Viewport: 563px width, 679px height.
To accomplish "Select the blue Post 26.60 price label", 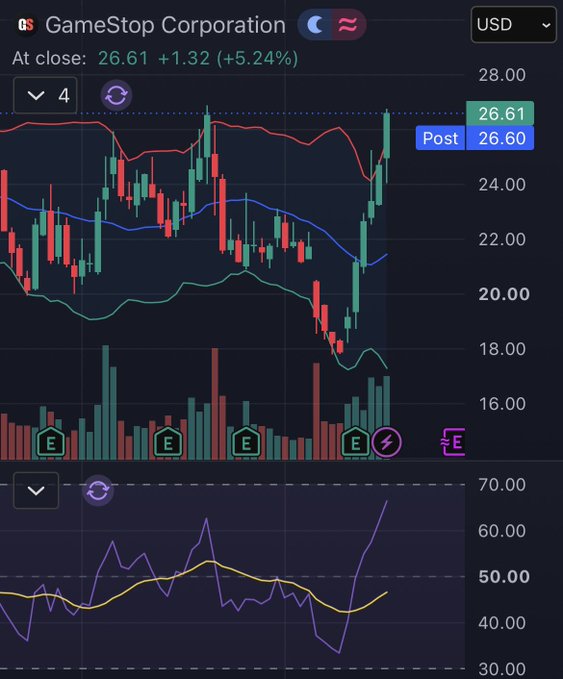I will [475, 138].
